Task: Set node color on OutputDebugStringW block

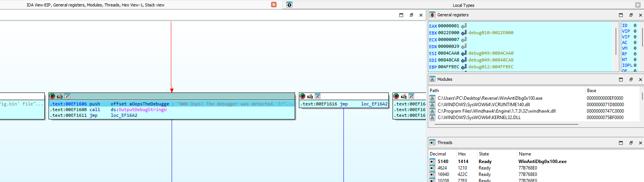Action: pos(52,96)
